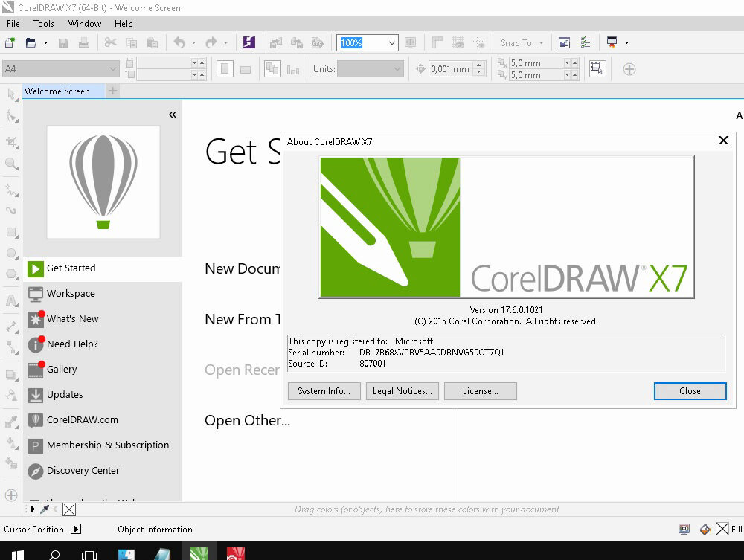Open Corel CONNECT via the purple toolbar icon
The height and width of the screenshot is (560, 744).
coord(248,42)
